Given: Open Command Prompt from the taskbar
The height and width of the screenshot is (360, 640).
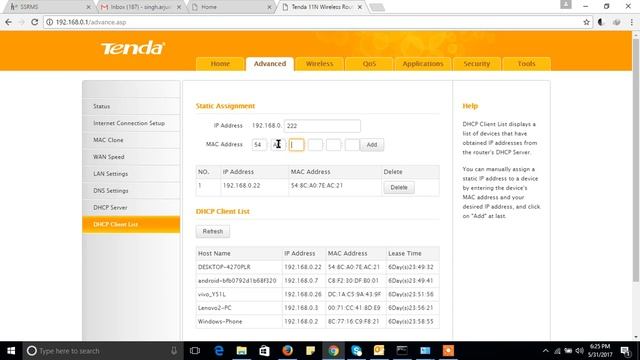Looking at the screenshot, I should point(402,351).
